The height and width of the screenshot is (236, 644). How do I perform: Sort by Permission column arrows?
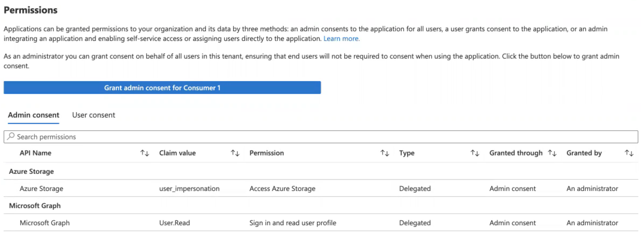pos(385,153)
